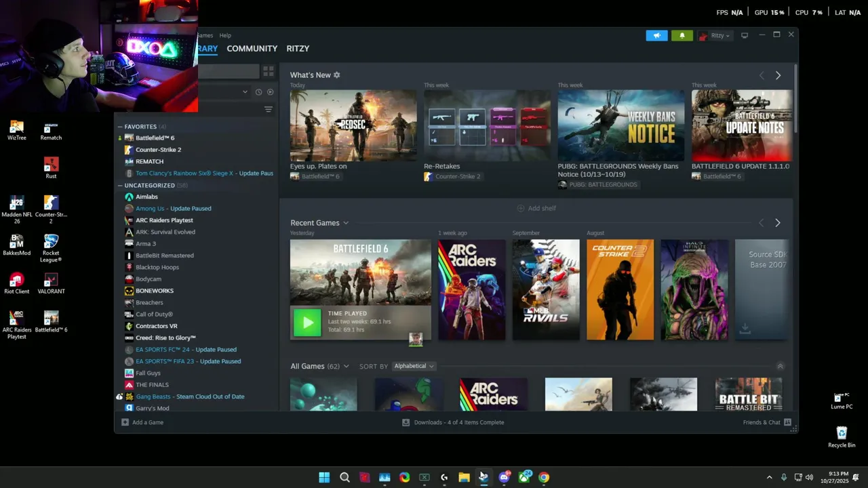Open the Help menu
868x488 pixels.
(225, 35)
